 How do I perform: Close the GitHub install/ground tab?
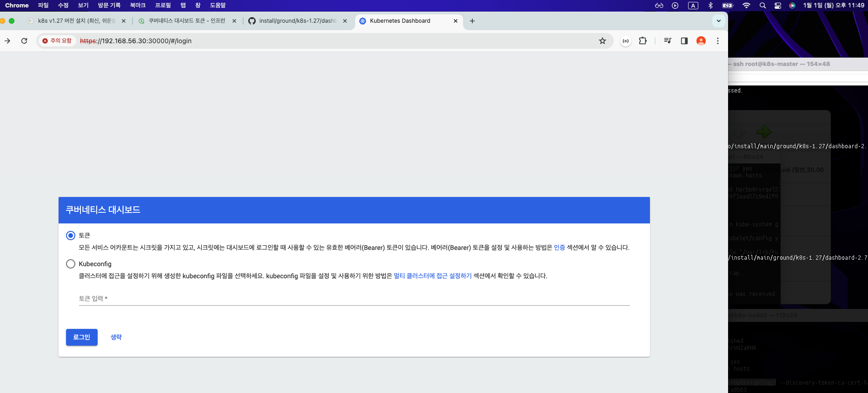[x=345, y=21]
